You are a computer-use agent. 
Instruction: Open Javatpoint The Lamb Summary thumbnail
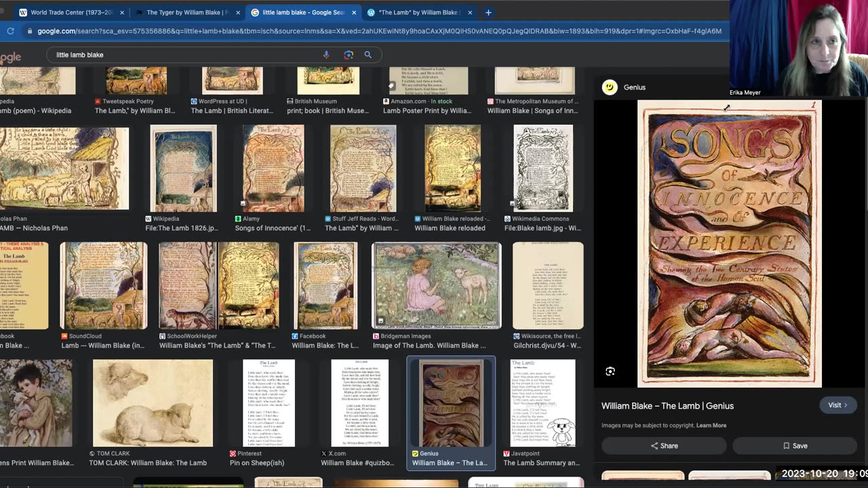click(x=542, y=403)
